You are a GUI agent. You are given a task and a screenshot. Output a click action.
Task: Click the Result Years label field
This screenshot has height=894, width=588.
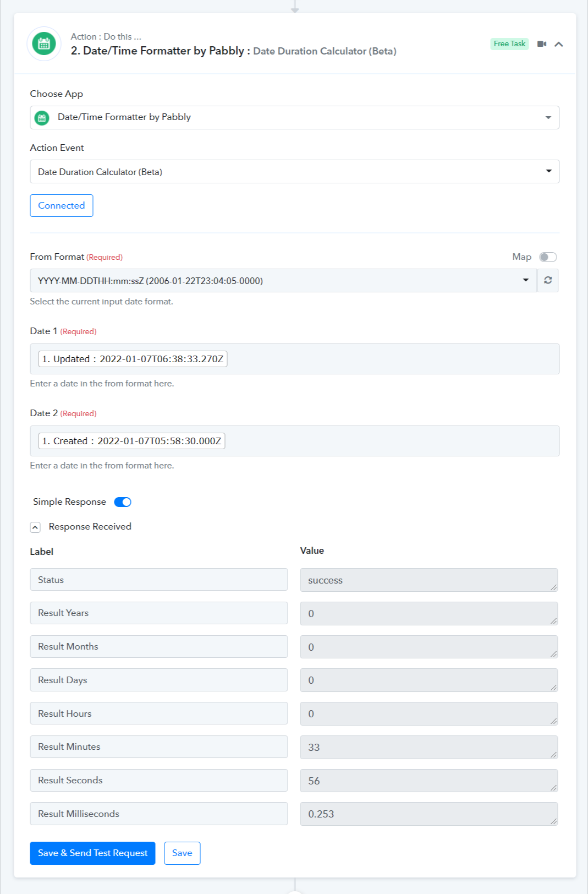pos(159,613)
